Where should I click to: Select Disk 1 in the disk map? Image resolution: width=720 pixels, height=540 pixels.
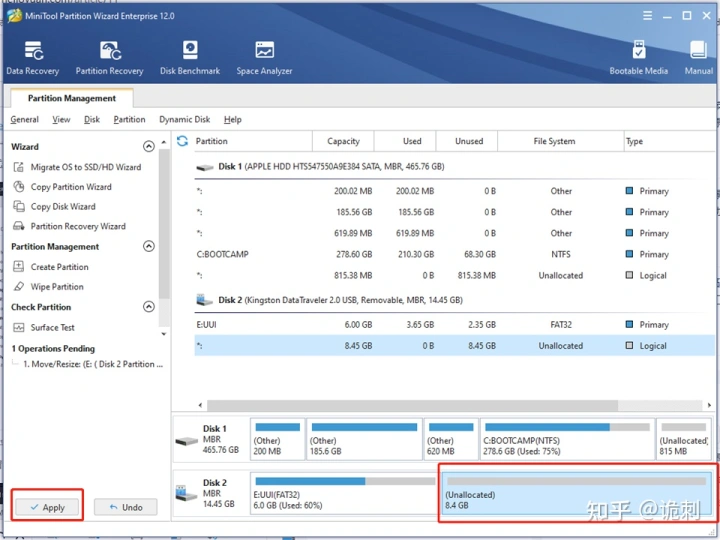[x=211, y=439]
